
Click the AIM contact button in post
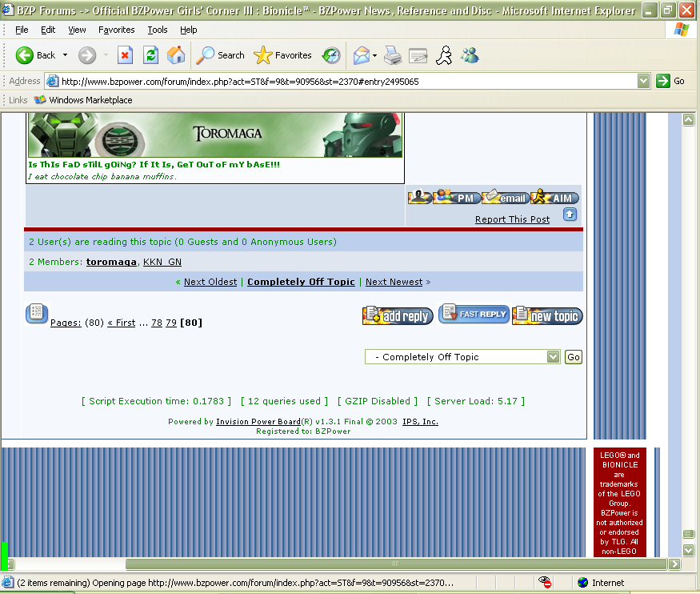point(555,198)
